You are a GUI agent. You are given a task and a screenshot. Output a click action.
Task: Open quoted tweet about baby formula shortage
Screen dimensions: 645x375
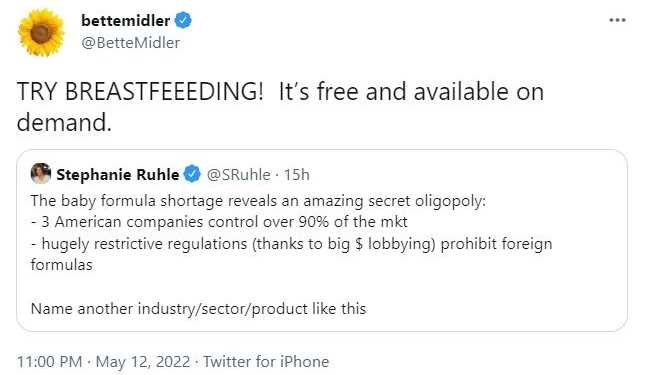coord(322,241)
